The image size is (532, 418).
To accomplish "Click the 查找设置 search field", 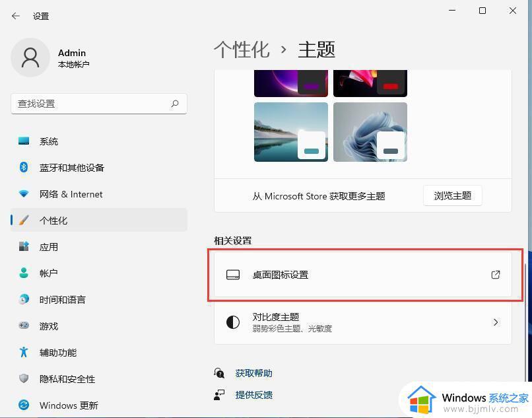I will pyautogui.click(x=99, y=104).
